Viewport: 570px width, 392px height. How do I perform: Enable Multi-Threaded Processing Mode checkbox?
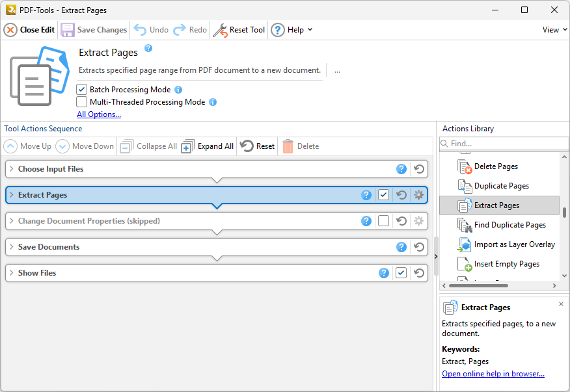tap(81, 102)
